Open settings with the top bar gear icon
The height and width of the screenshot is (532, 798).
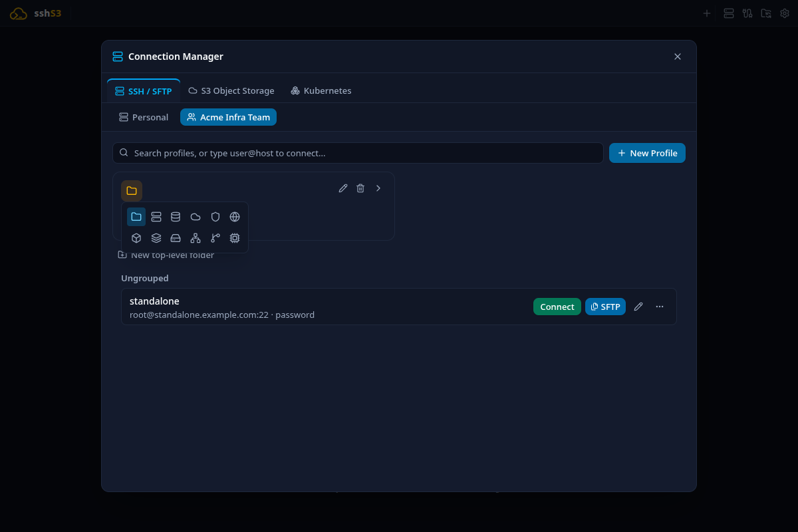click(785, 13)
